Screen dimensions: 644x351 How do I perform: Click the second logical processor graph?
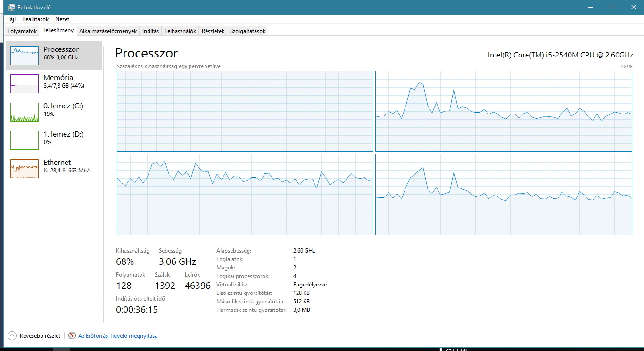click(x=504, y=111)
